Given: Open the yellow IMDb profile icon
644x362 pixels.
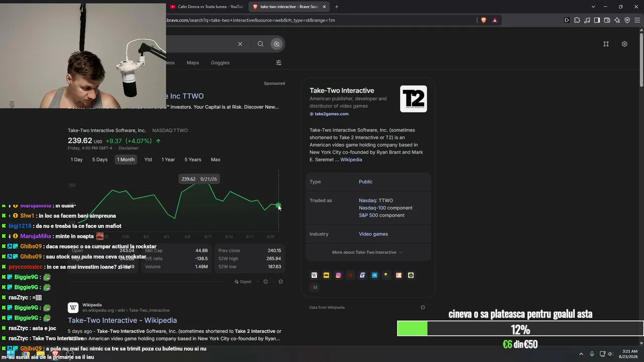Looking at the screenshot, I should (x=326, y=275).
